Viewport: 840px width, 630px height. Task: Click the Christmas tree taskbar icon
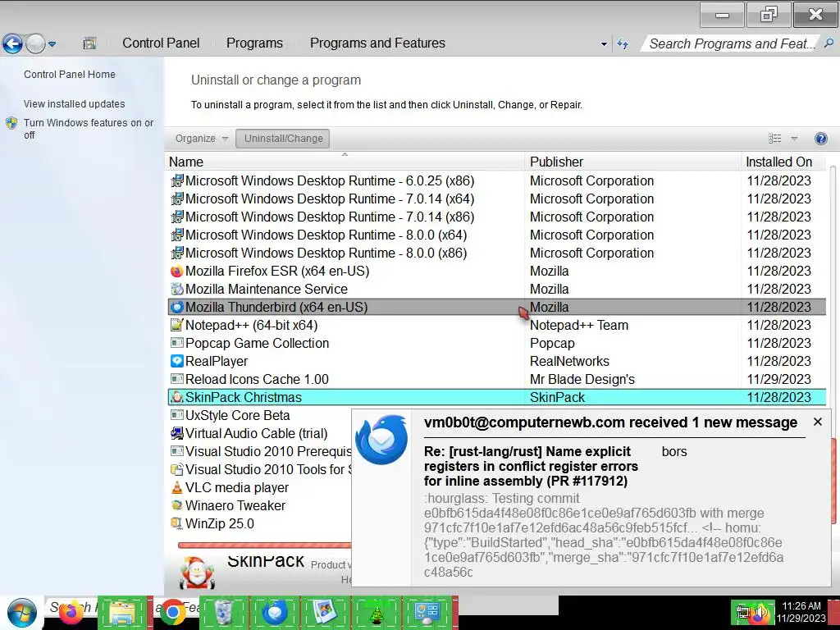pos(376,614)
